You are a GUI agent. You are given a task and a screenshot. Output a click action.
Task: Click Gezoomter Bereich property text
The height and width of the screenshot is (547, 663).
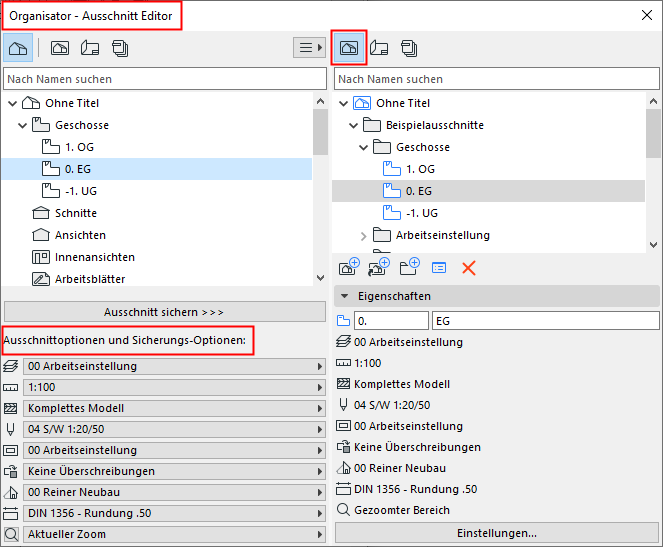click(402, 510)
